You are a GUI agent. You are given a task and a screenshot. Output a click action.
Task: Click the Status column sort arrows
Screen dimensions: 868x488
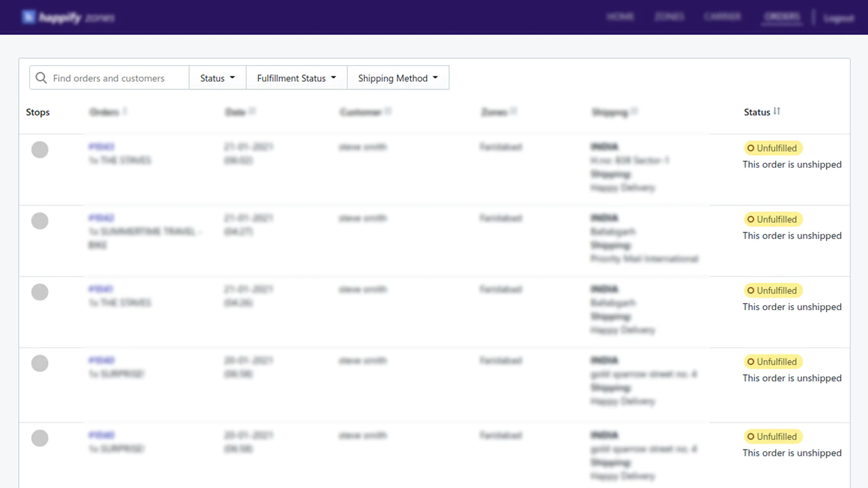[x=777, y=111]
